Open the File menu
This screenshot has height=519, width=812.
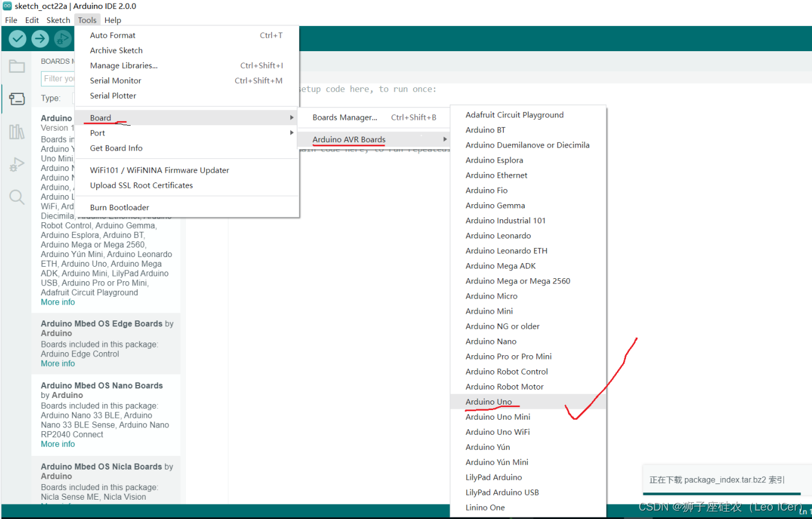11,20
